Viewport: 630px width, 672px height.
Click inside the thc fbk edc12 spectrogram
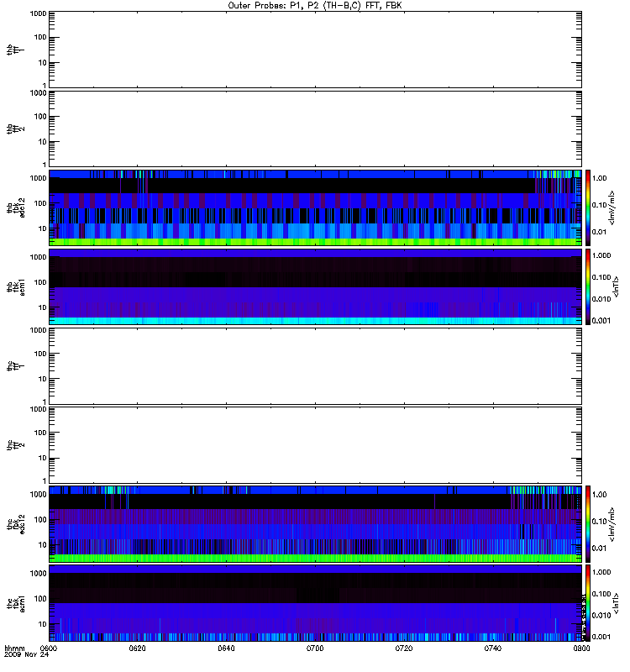pyautogui.click(x=315, y=524)
